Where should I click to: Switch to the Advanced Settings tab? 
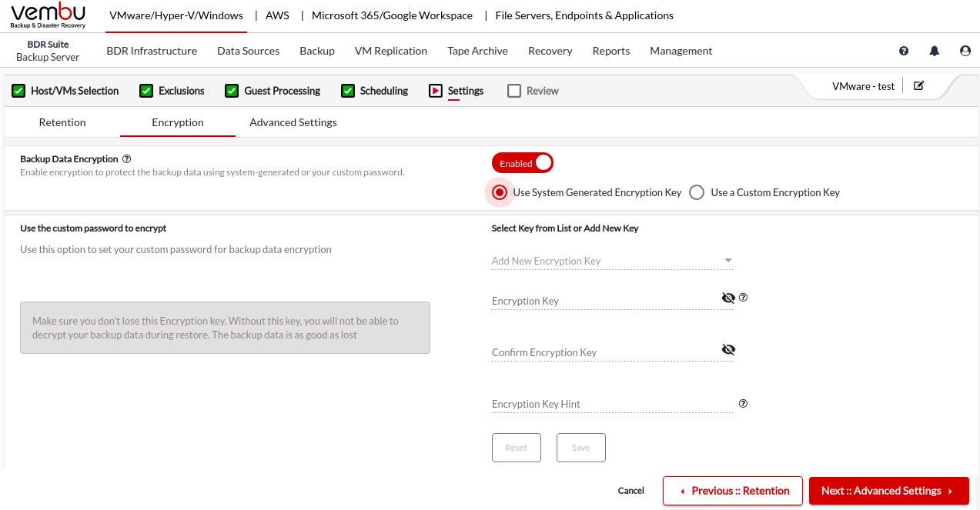pos(293,122)
